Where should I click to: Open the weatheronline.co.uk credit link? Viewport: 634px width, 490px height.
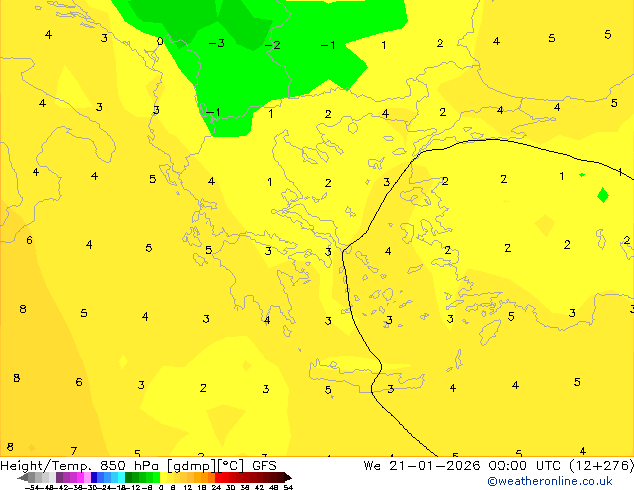point(550,481)
